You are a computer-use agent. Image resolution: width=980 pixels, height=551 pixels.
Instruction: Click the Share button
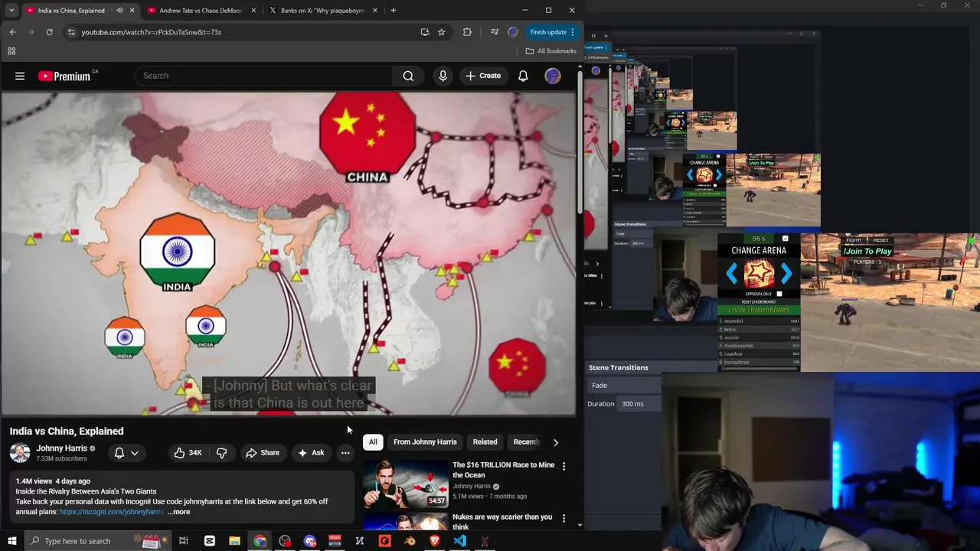(x=262, y=452)
